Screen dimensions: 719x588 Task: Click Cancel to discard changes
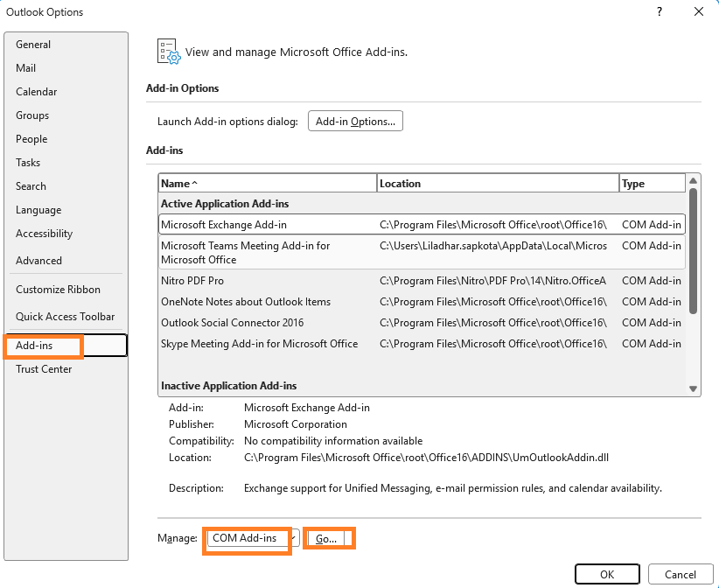tap(681, 574)
